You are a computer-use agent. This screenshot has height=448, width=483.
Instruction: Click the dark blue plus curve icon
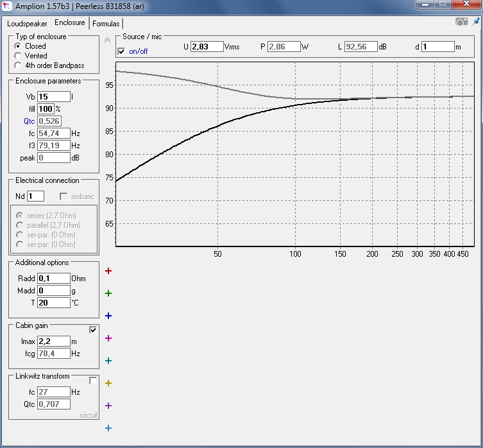pos(108,316)
